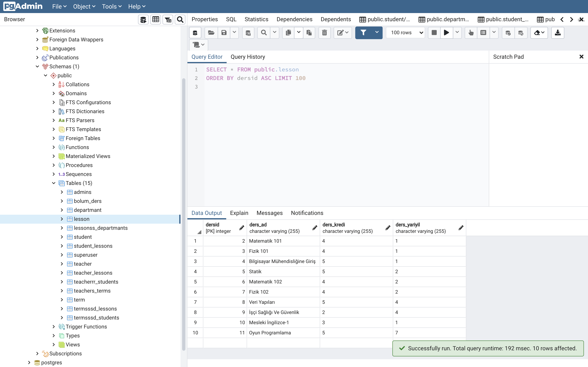
Task: Delete selected rows with trash icon
Action: click(325, 33)
